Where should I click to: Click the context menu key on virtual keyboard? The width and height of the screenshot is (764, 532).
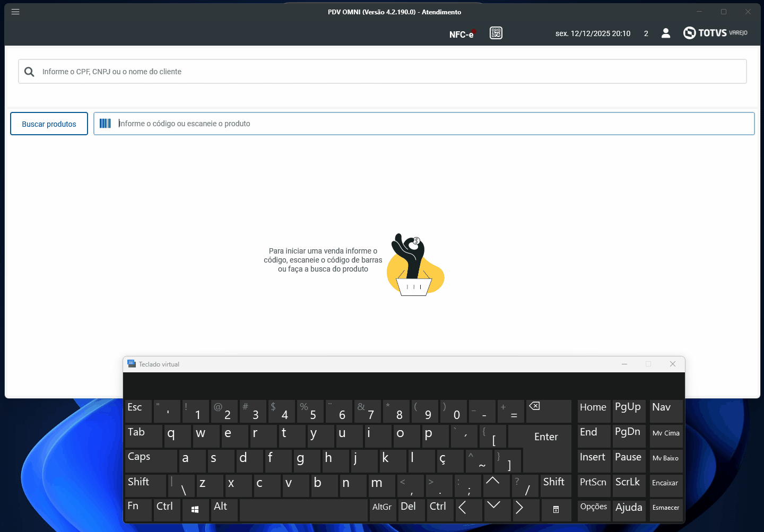[556, 510]
